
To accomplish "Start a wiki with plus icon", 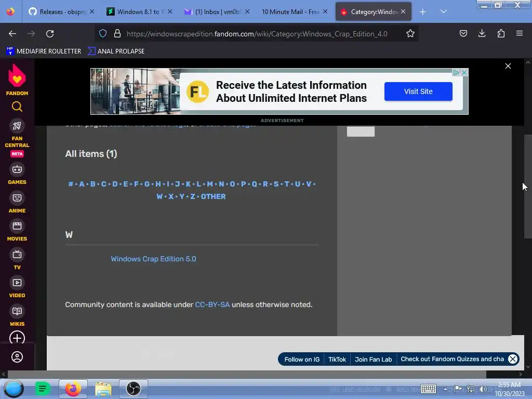I will tap(17, 338).
